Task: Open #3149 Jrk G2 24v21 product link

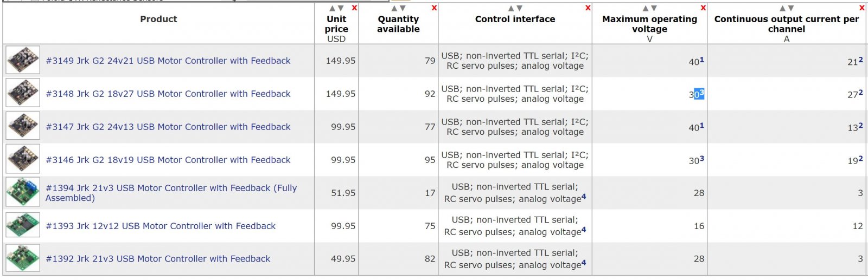Action: tap(168, 61)
